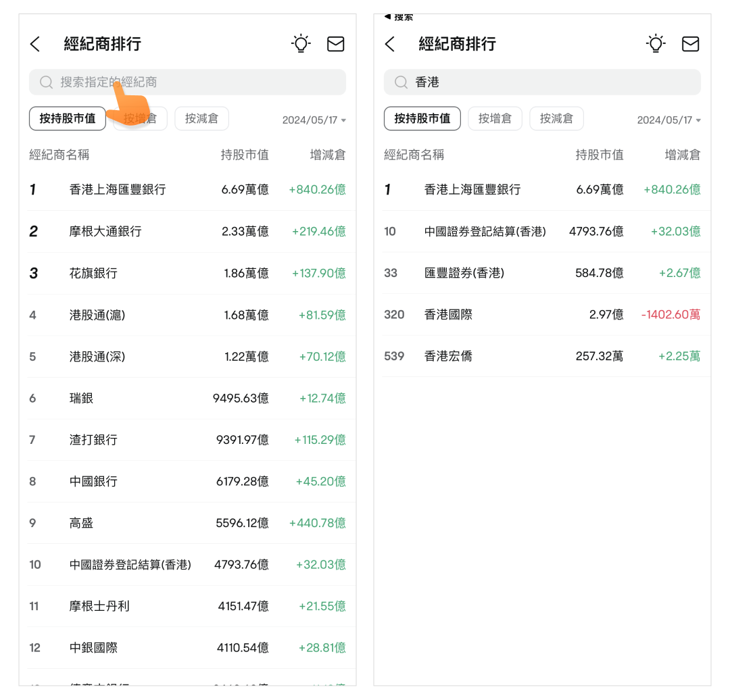Tap lightbulb icon in right panel
The width and height of the screenshot is (730, 700).
point(655,44)
